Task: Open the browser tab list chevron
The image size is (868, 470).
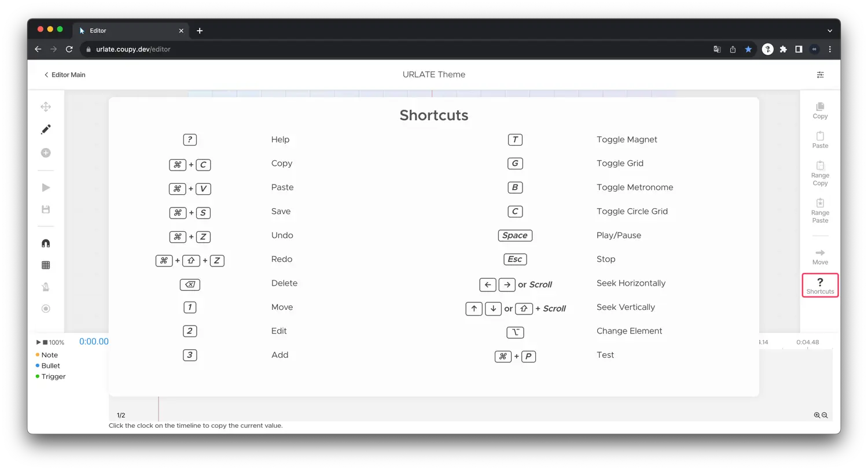Action: click(x=830, y=30)
